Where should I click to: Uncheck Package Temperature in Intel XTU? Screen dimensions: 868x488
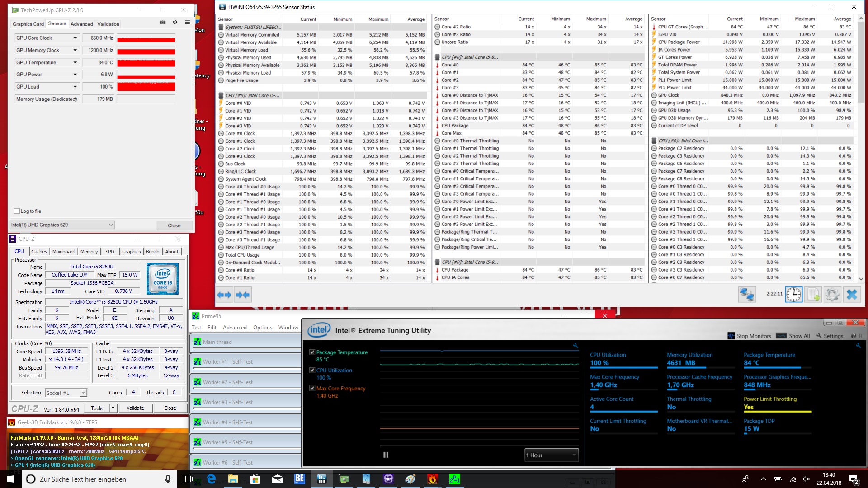click(312, 352)
